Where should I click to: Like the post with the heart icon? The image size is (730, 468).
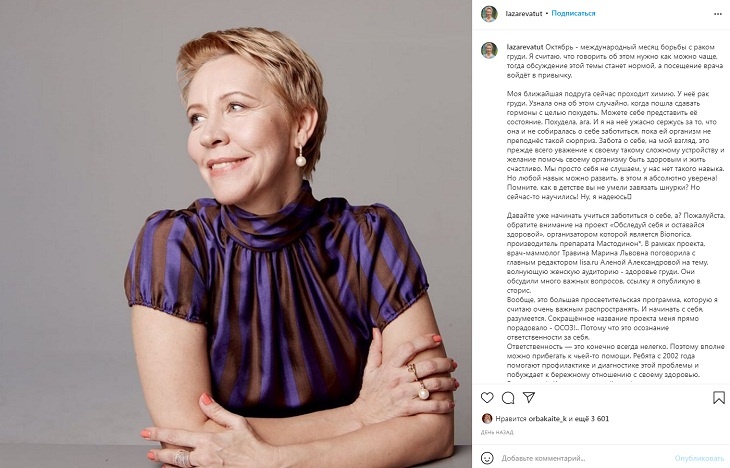pos(487,397)
